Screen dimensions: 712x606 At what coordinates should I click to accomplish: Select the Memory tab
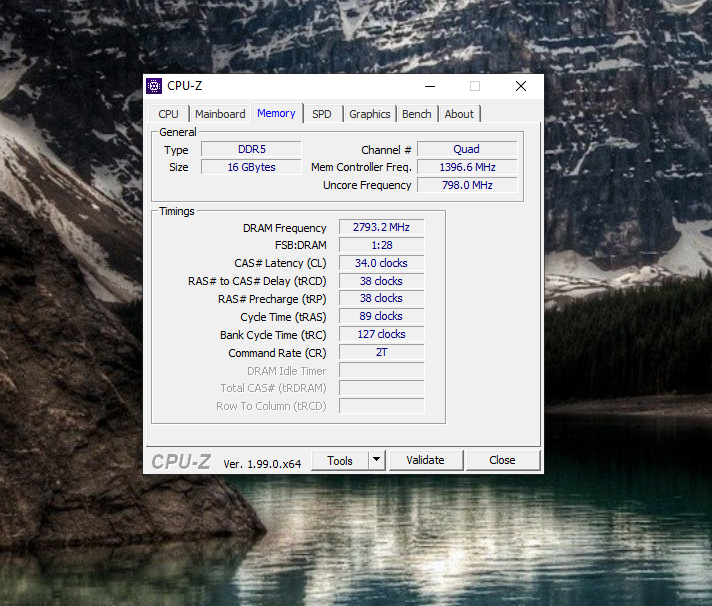pos(276,113)
